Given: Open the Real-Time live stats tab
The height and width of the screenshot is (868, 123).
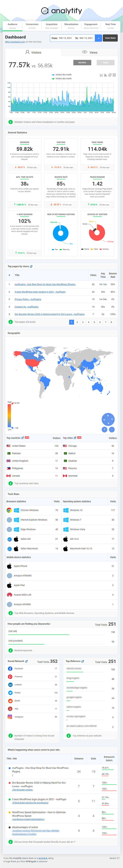Looking at the screenshot, I should (110, 26).
